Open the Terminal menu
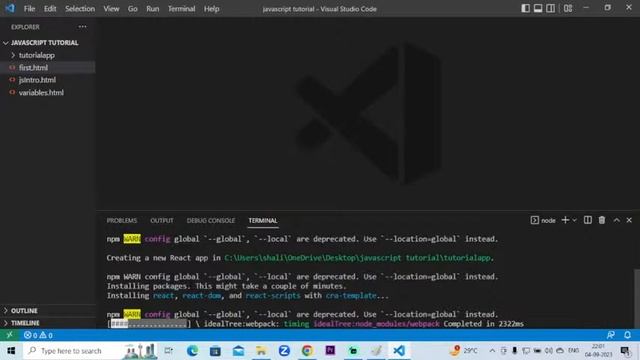The image size is (640, 360). pos(182,9)
